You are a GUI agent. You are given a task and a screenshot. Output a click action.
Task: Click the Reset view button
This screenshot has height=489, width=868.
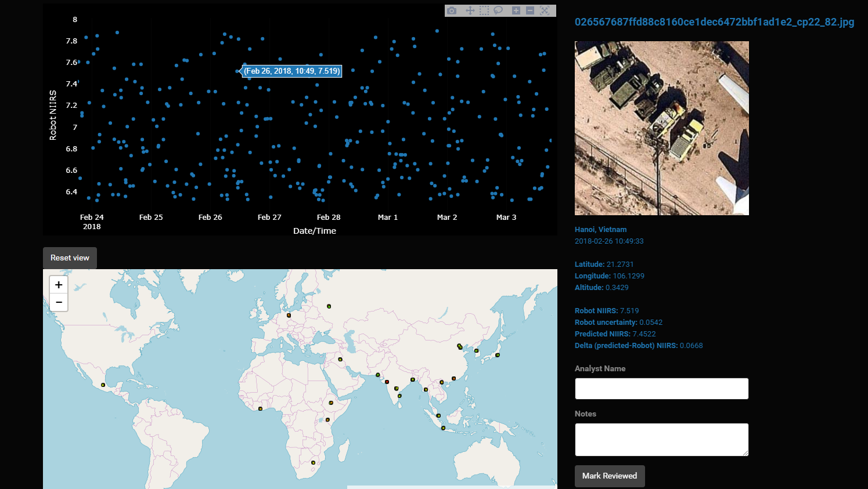click(x=70, y=258)
